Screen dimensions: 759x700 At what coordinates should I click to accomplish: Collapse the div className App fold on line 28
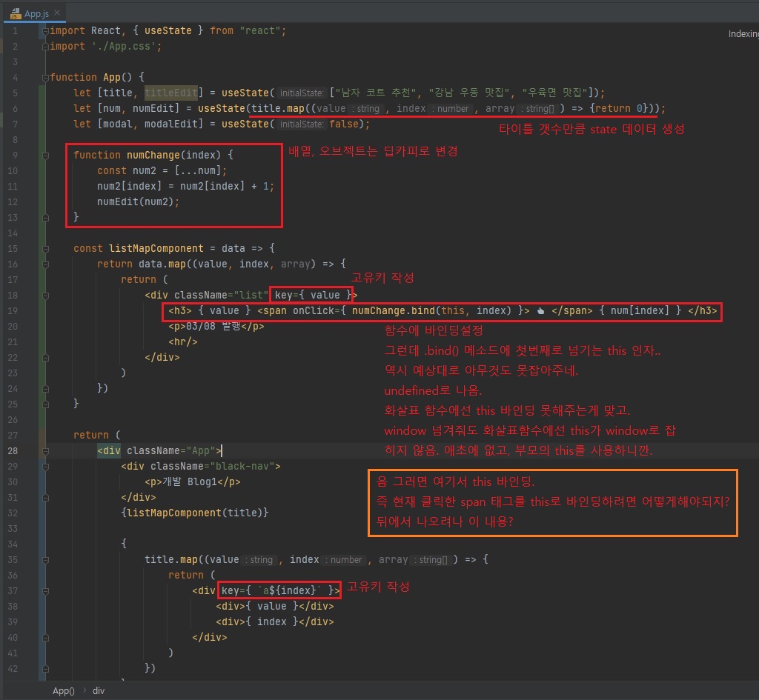coord(45,451)
